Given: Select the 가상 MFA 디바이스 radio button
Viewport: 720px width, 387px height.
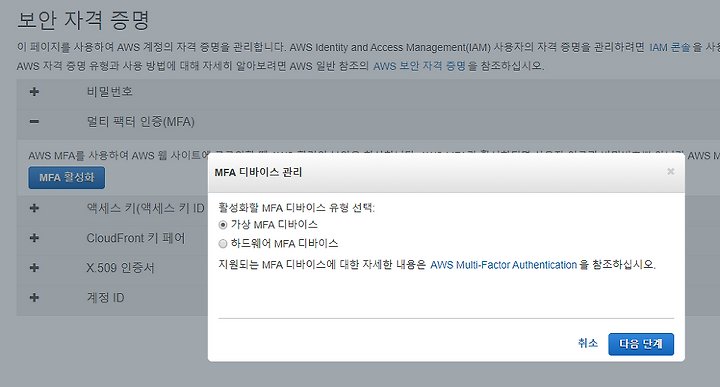Looking at the screenshot, I should coord(223,225).
